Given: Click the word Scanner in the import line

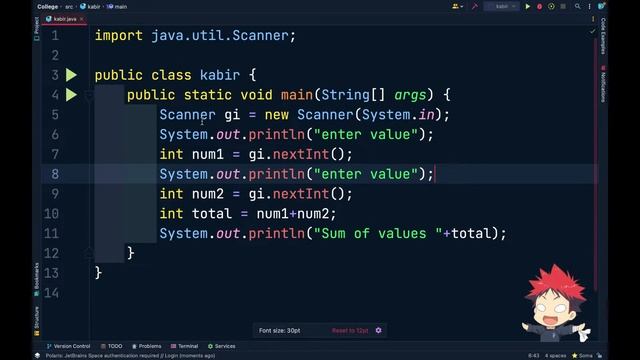Looking at the screenshot, I should [260, 36].
